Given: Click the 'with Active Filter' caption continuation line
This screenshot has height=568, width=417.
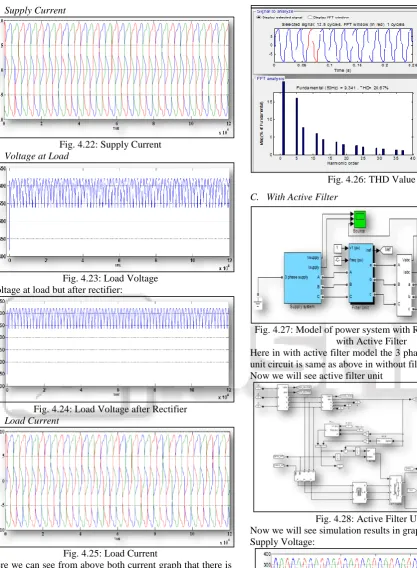Looking at the screenshot, I should [371, 341].
